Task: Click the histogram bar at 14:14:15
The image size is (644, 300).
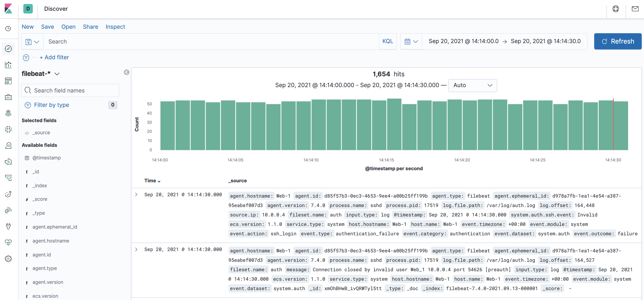Action: (394, 124)
